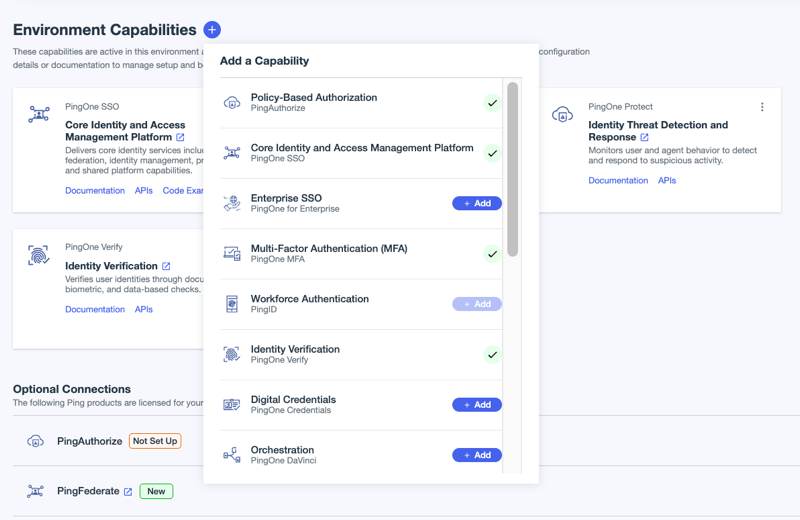Viewport: 800px width, 520px height.
Task: Add the Enterprise SSO capability
Action: click(477, 203)
